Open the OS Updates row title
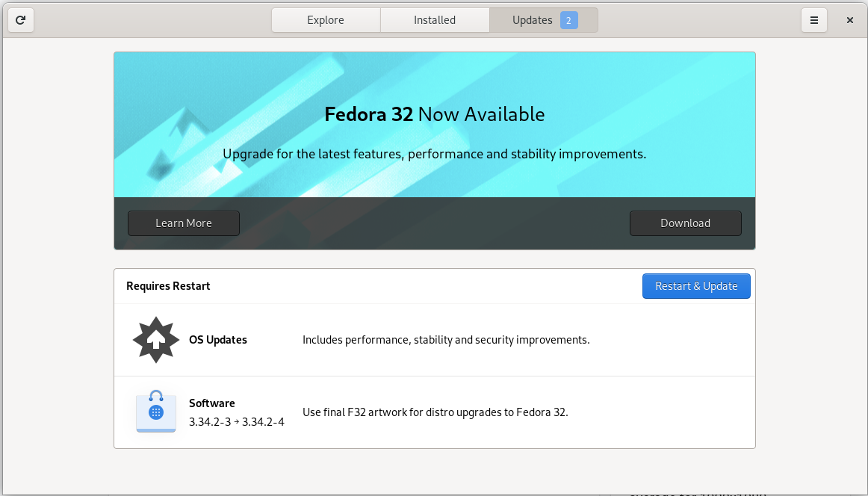 (x=218, y=340)
